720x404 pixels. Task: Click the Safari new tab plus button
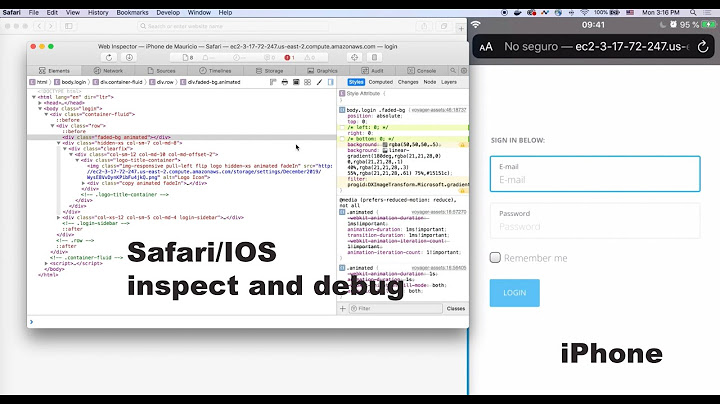(x=461, y=28)
